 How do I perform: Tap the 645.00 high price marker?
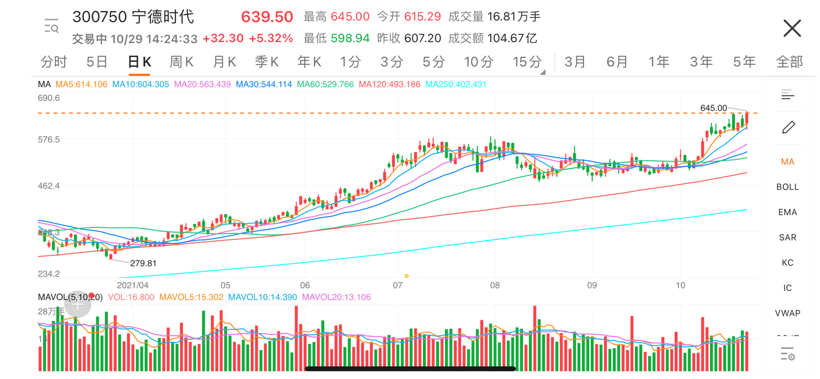click(x=713, y=108)
